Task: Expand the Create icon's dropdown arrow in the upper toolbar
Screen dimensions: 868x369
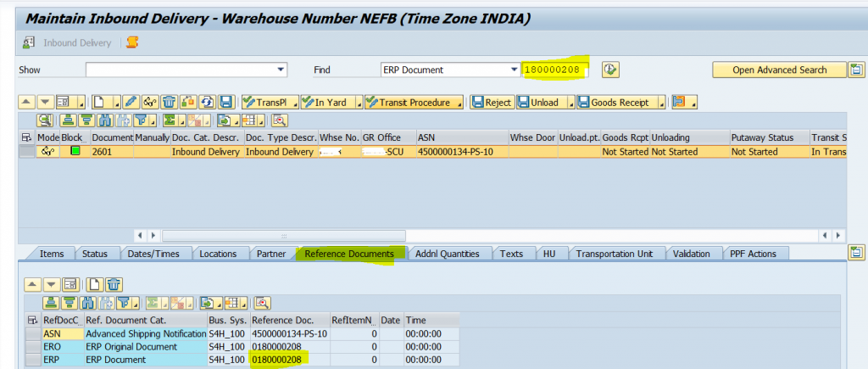Action: pos(117,103)
